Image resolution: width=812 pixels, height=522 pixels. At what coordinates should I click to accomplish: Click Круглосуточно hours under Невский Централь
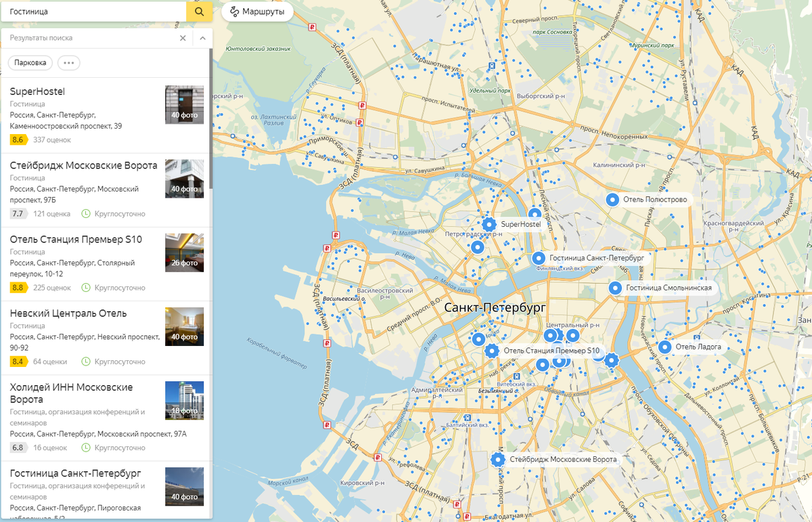(x=120, y=362)
